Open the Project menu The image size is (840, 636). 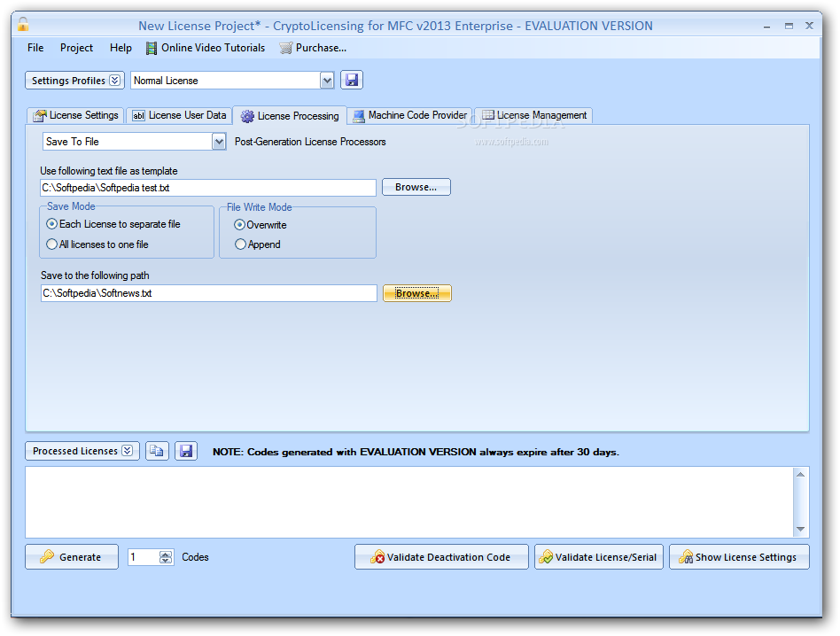click(76, 48)
